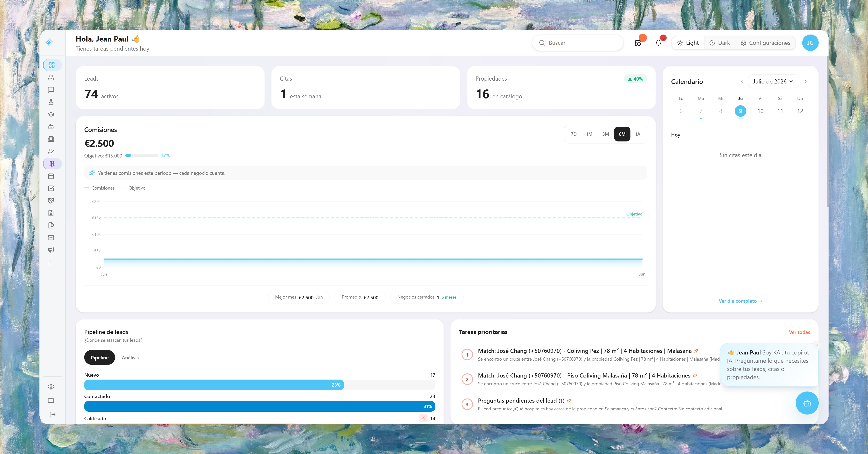
Task: Open the graduation cap icon in sidebar
Action: (51, 114)
